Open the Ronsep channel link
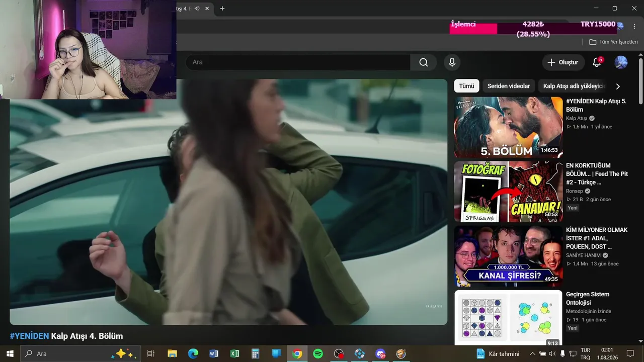Screen dimensions: 644x362 [x=575, y=191]
